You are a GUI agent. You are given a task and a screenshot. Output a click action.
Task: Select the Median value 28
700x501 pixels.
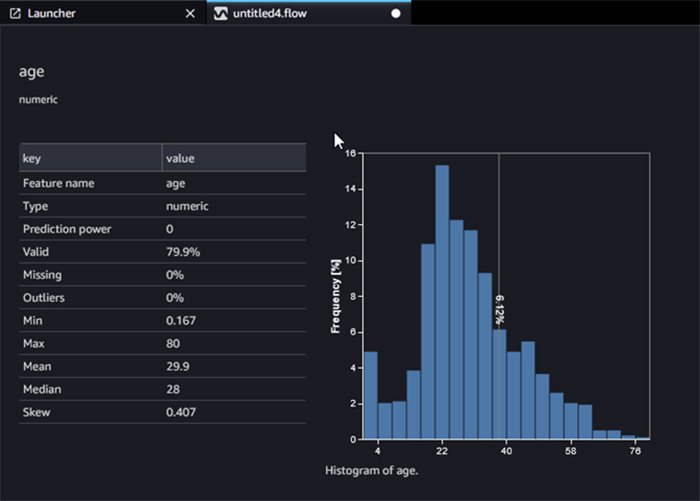(234, 390)
